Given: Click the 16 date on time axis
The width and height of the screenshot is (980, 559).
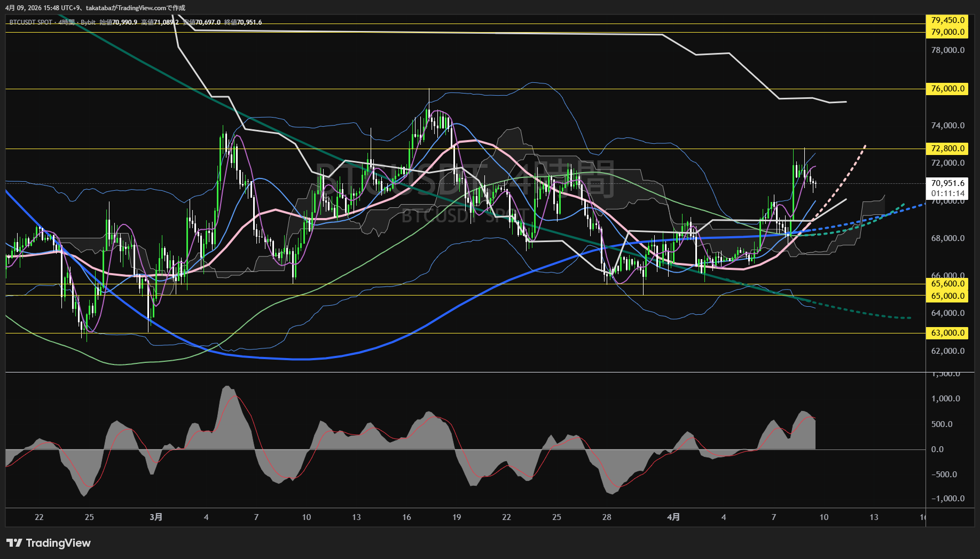Looking at the screenshot, I should (x=406, y=517).
